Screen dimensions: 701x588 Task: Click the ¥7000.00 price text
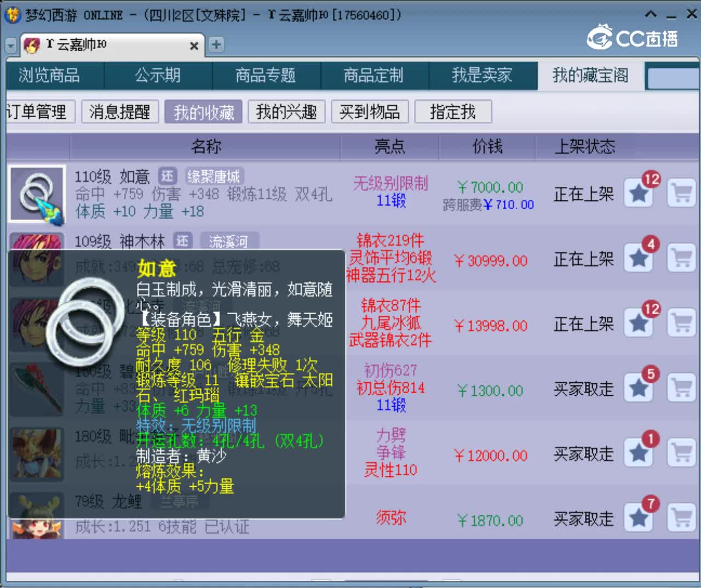click(x=490, y=187)
